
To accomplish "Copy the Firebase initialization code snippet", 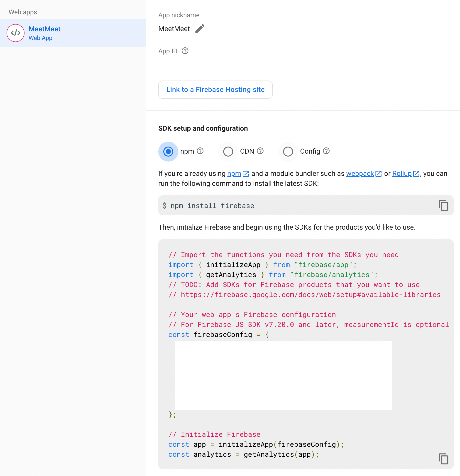I will click(443, 459).
